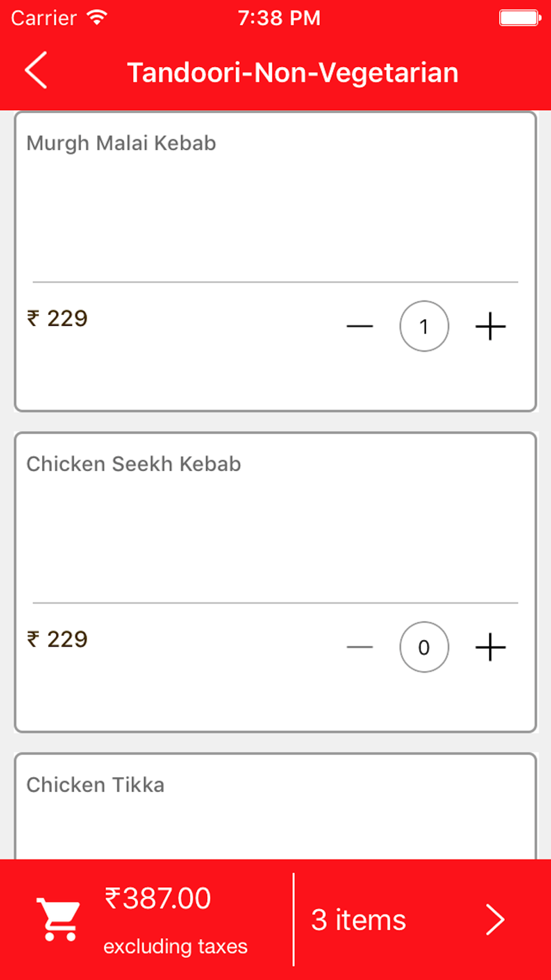The height and width of the screenshot is (980, 551).
Task: Increase Murgh Malai Kebab quantity with plus
Action: tap(490, 326)
